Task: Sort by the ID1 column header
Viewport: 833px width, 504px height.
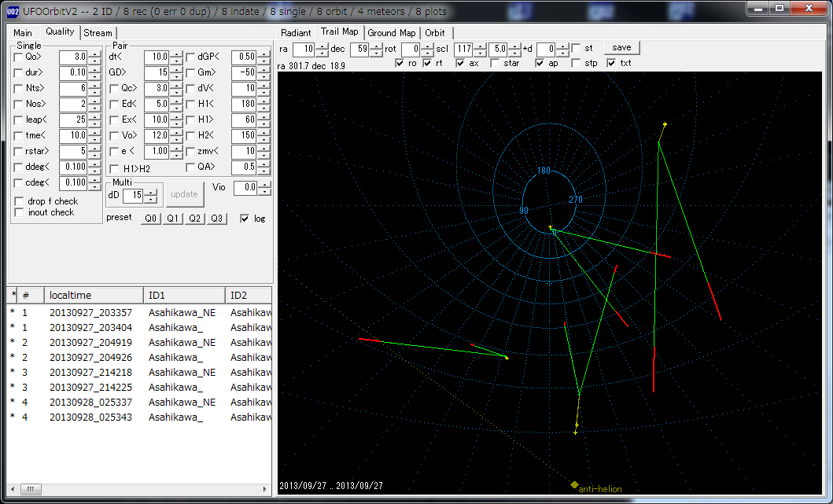Action: coord(184,296)
